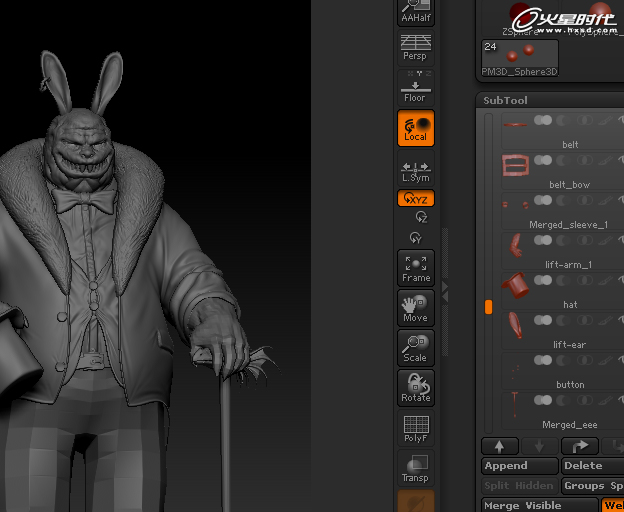Screen dimensions: 624x512
Task: Select the belt subtool
Action: click(562, 131)
